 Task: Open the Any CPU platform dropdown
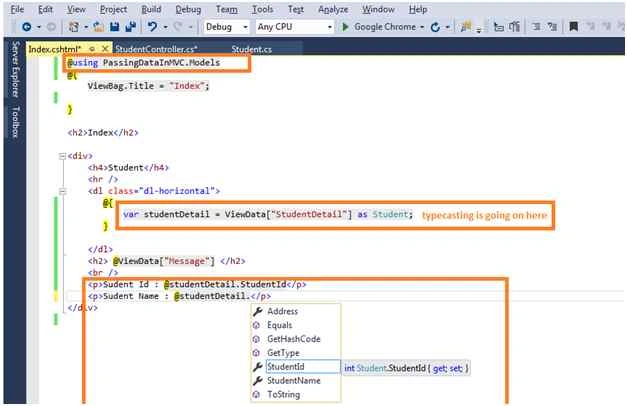click(295, 27)
